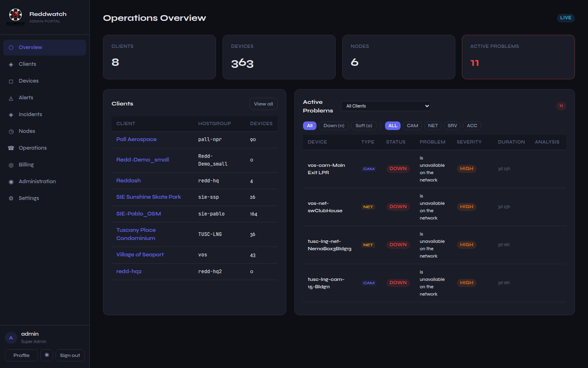Open the Overview menu item
The image size is (588, 368).
coord(45,47)
